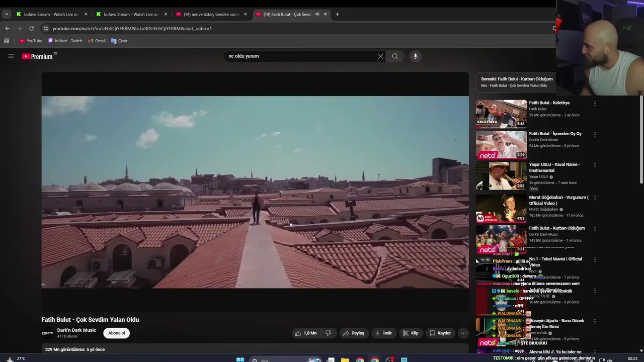The width and height of the screenshot is (644, 362).
Task: Click the Paylaş share button
Action: click(353, 333)
